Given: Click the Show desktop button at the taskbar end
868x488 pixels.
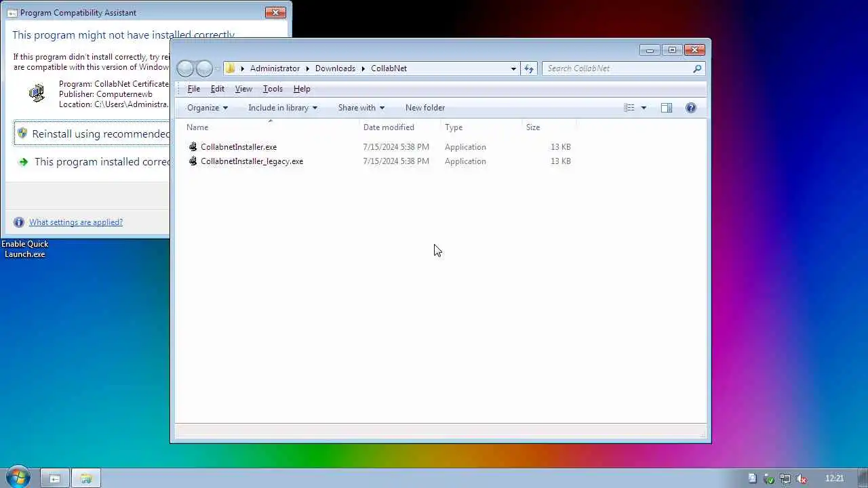Looking at the screenshot, I should pos(863,479).
